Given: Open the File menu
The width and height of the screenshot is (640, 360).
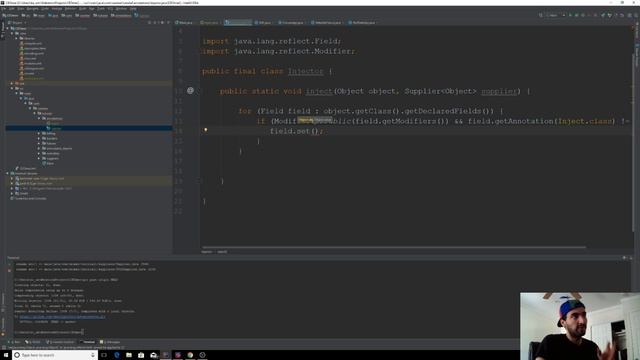Looking at the screenshot, I should (3, 9).
